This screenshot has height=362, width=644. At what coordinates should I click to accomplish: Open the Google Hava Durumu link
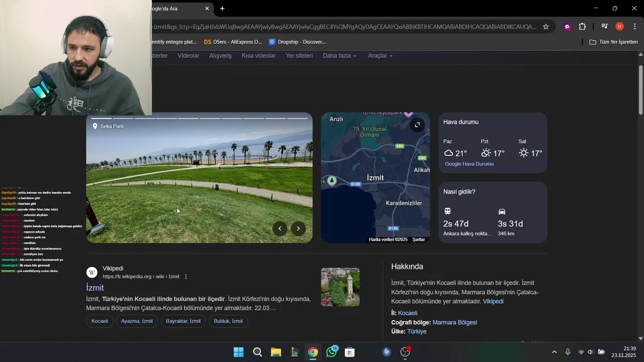[469, 164]
